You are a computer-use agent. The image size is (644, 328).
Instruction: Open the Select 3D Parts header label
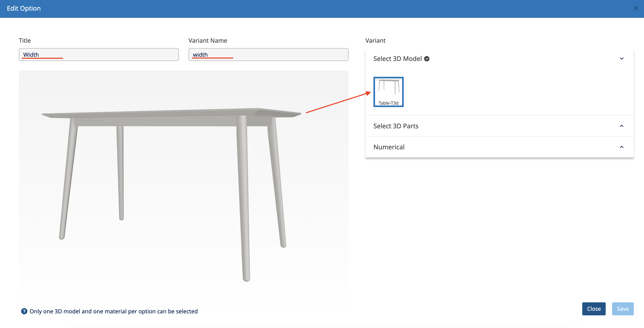tap(396, 126)
